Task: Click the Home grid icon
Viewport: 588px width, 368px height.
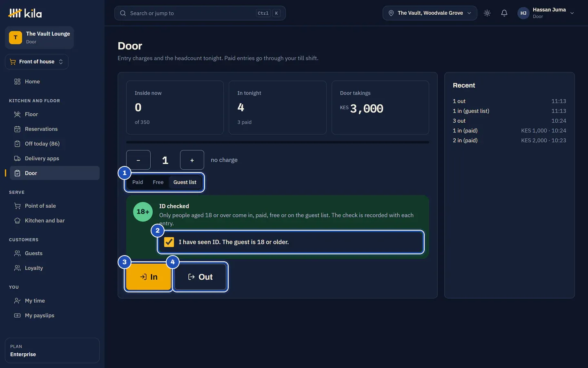Action: click(17, 82)
